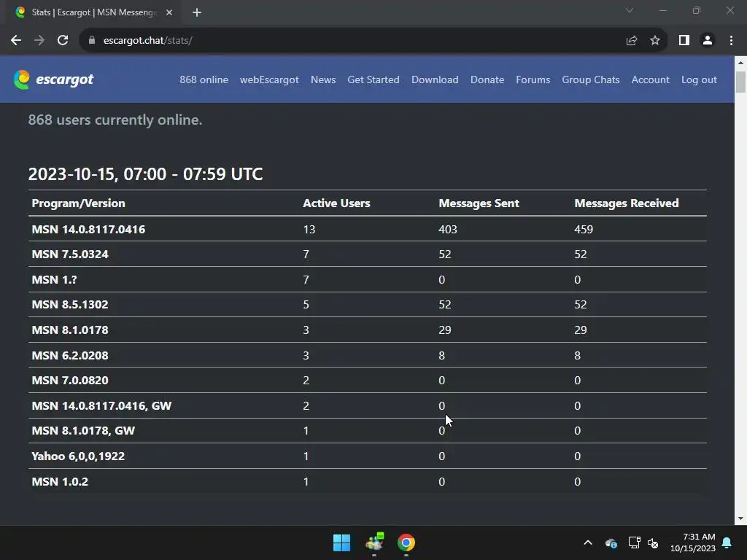The image size is (747, 560).
Task: Select the MSN 7.5.0324 row label
Action: pyautogui.click(x=70, y=254)
